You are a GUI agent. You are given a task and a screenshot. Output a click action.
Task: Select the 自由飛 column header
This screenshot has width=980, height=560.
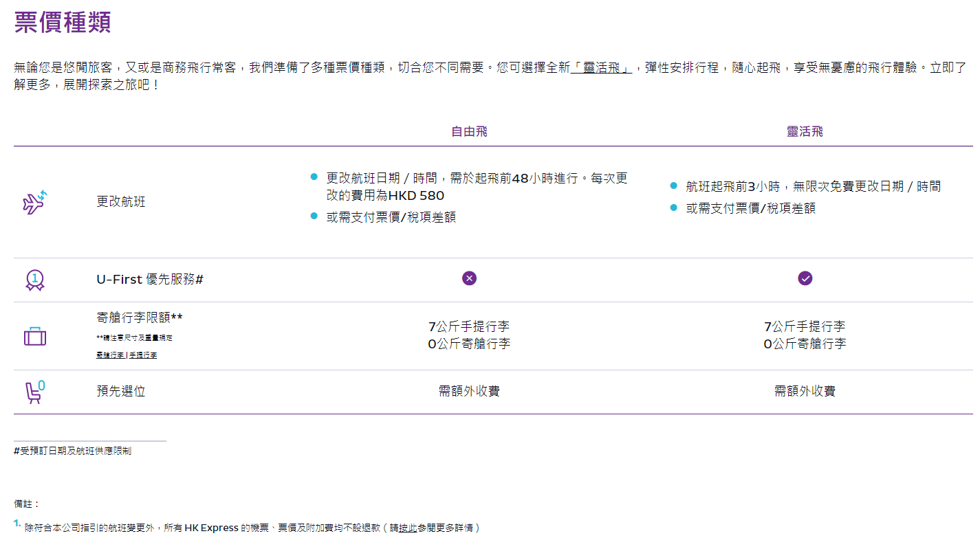tap(469, 131)
